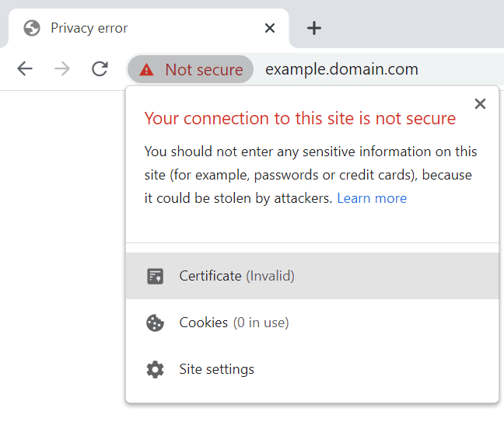Click the Site settings gear icon
504x422 pixels.
156,369
